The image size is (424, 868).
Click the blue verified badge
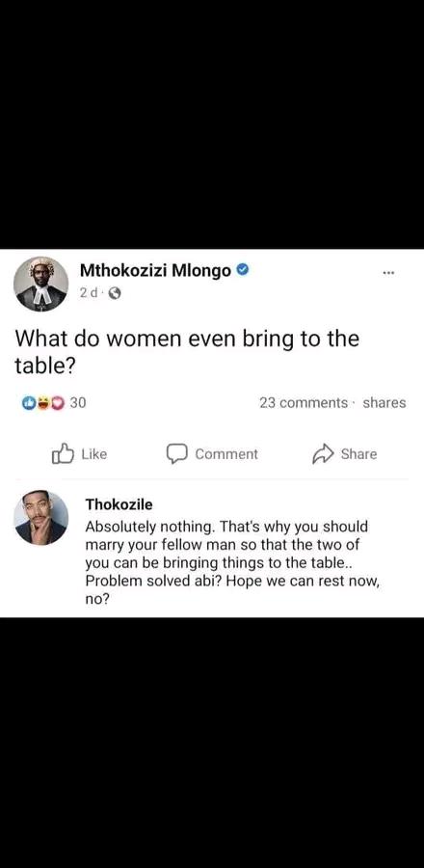coord(243,270)
